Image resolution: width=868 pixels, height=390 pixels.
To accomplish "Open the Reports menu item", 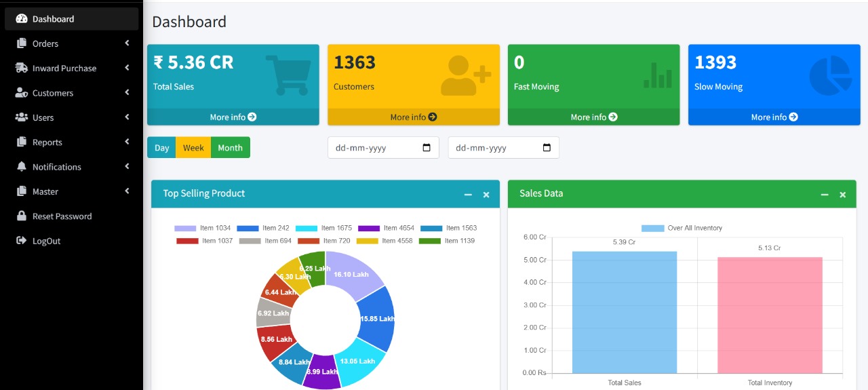I will point(72,142).
